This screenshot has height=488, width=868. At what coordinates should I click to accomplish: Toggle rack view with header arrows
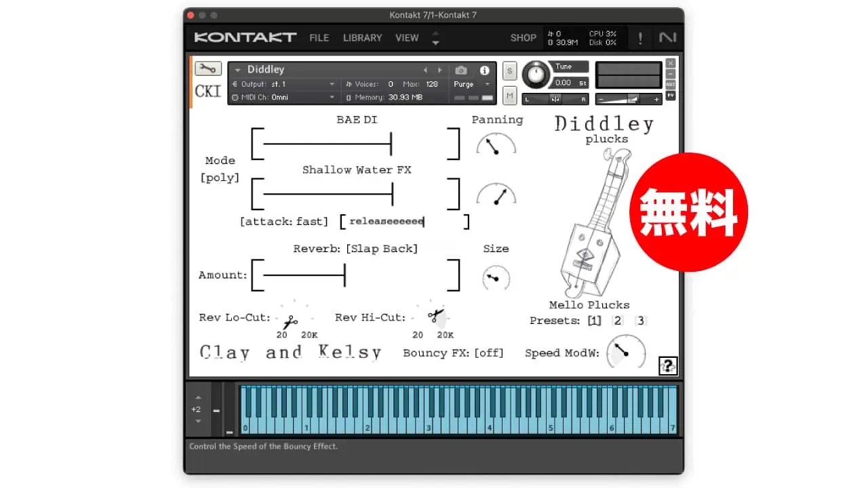435,39
